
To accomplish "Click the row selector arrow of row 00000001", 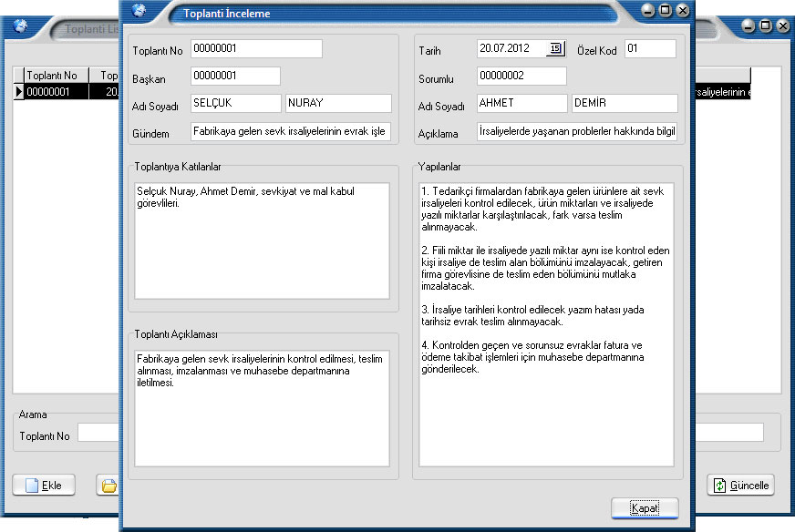I will pos(19,92).
